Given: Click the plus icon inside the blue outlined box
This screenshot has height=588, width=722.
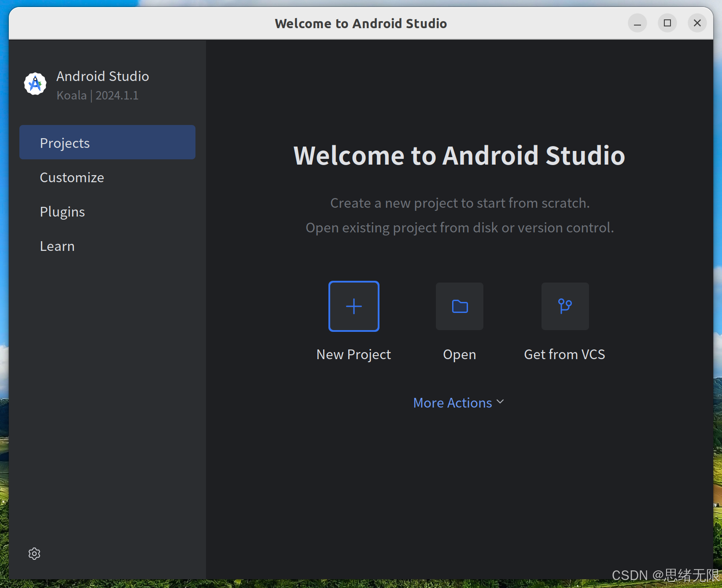Looking at the screenshot, I should click(x=354, y=306).
